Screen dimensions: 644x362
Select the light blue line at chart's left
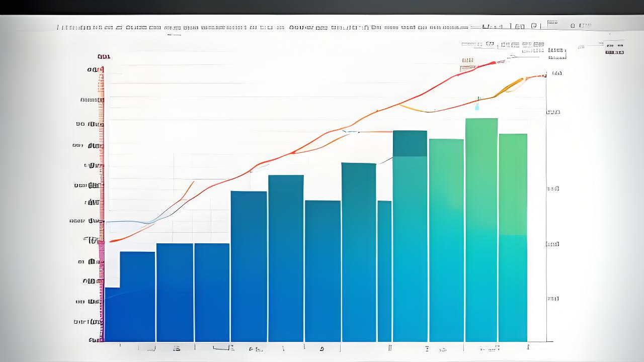(126, 221)
